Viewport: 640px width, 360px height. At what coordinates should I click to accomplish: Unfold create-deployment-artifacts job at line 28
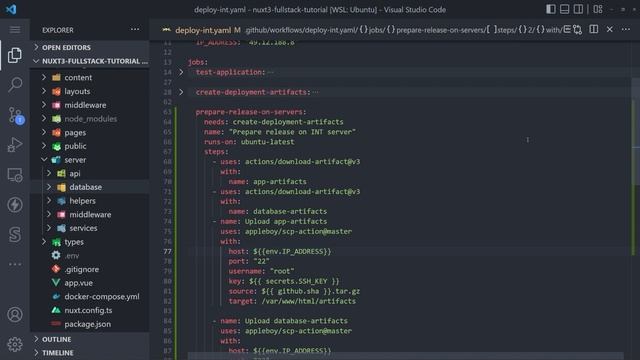[x=181, y=92]
